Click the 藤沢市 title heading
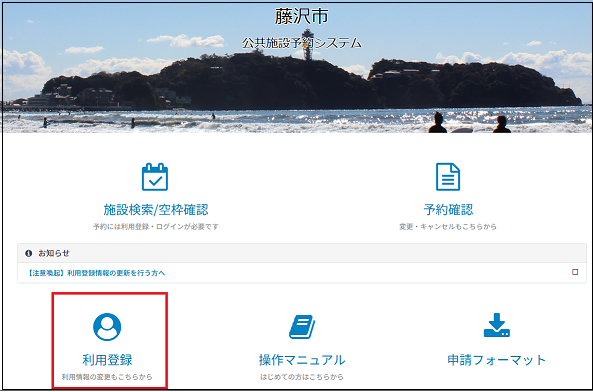 point(302,16)
